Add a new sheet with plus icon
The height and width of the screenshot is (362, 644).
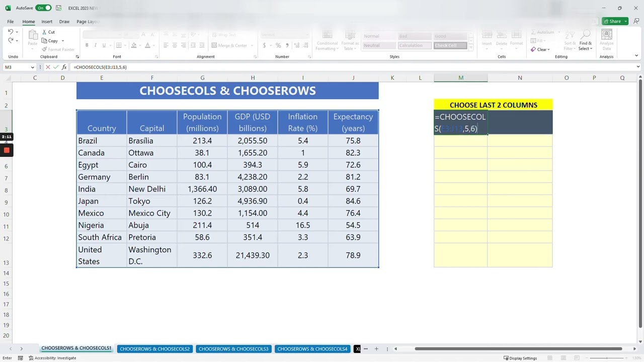click(x=376, y=349)
